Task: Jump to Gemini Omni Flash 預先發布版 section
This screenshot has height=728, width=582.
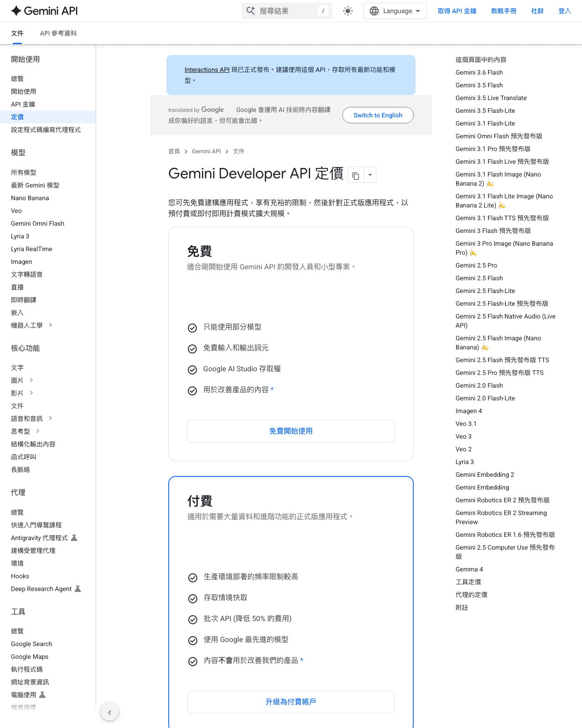Action: (x=499, y=136)
